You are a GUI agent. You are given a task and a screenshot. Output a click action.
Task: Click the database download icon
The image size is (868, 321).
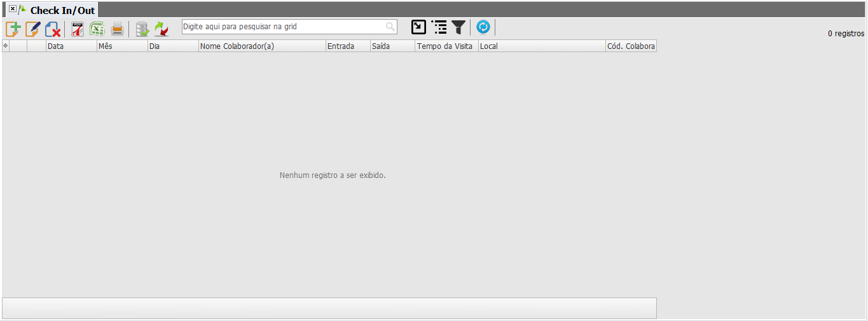click(142, 29)
